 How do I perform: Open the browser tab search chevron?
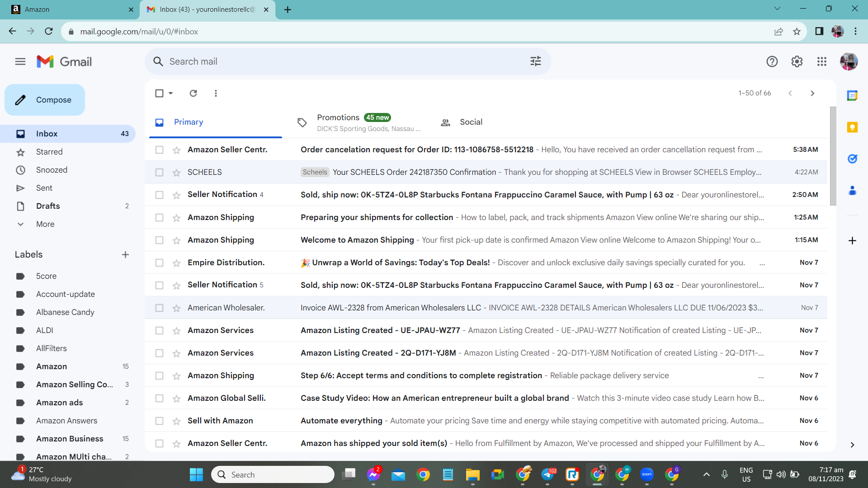(777, 9)
